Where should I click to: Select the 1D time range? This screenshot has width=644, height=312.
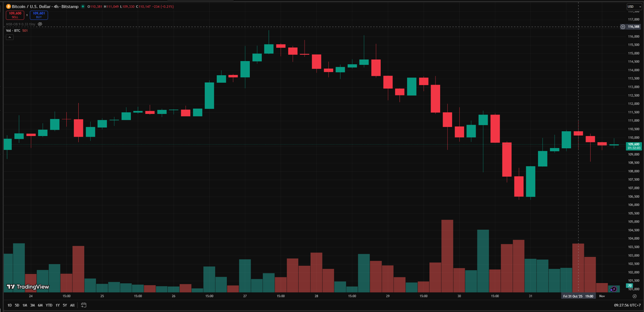[9, 305]
